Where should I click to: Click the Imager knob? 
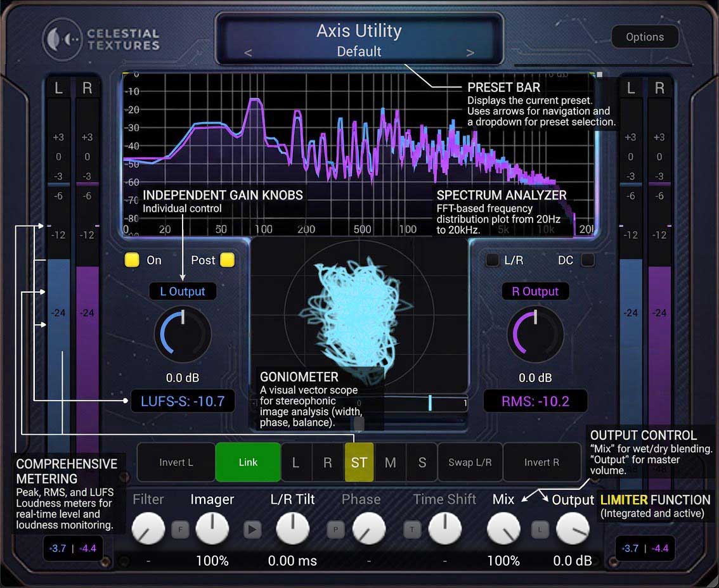point(212,529)
